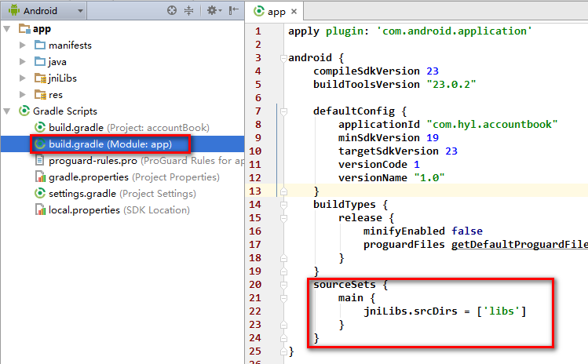The width and height of the screenshot is (588, 364).
Task: Expand the jniLibs folder
Action: pyautogui.click(x=23, y=78)
